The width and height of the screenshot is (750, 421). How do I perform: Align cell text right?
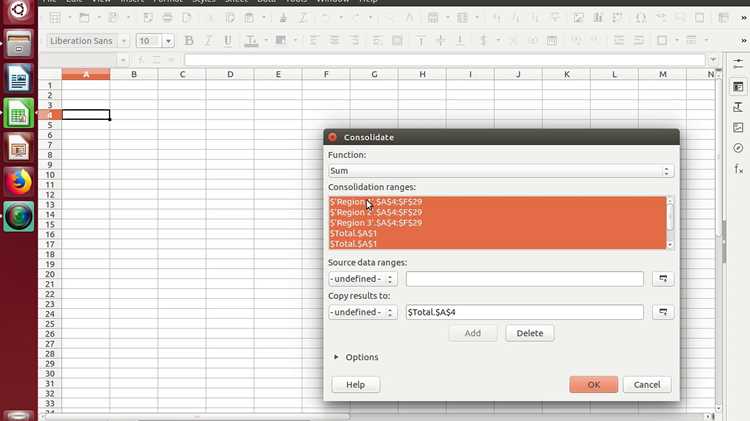(354, 41)
